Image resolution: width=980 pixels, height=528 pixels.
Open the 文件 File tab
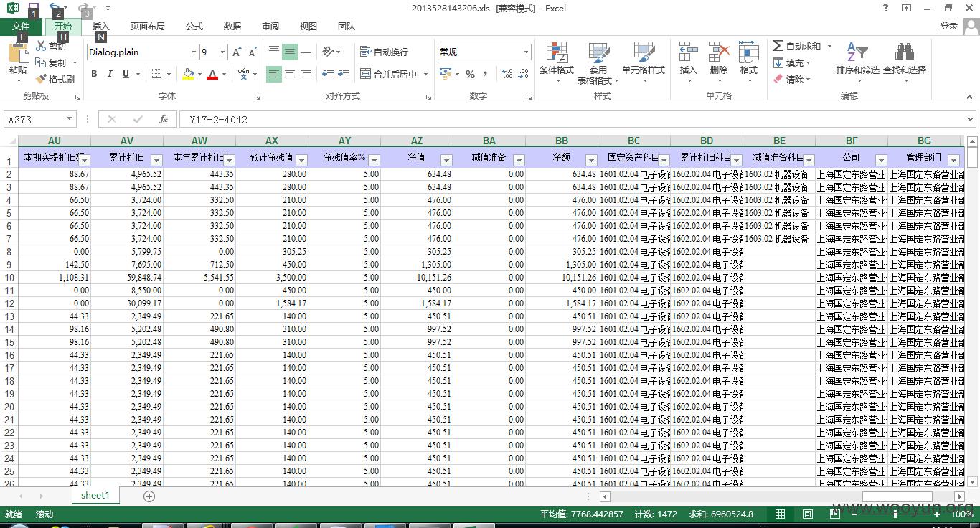click(x=21, y=27)
